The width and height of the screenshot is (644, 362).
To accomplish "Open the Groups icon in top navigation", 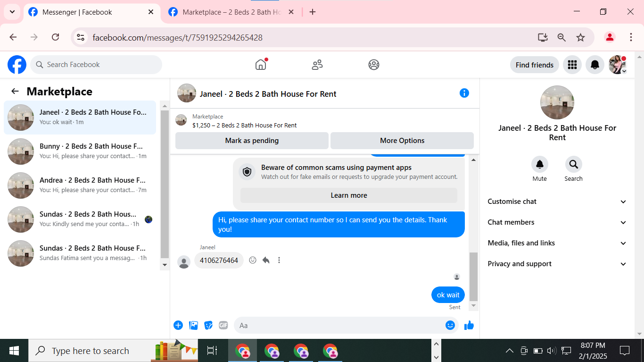I will point(374,65).
